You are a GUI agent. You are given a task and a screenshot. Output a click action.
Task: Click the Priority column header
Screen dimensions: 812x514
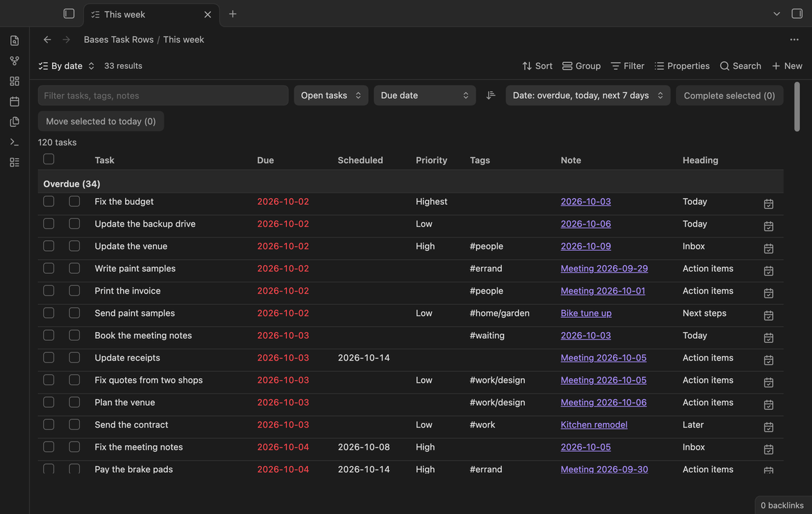click(431, 160)
